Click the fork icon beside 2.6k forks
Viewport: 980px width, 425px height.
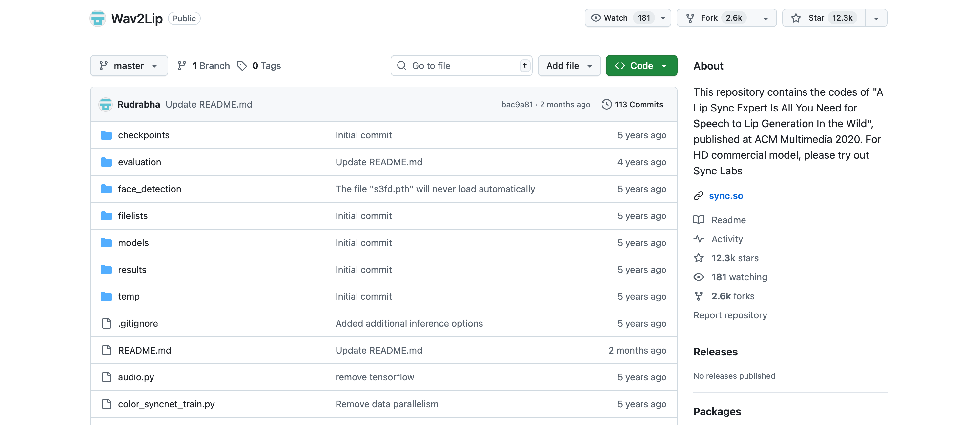(699, 296)
